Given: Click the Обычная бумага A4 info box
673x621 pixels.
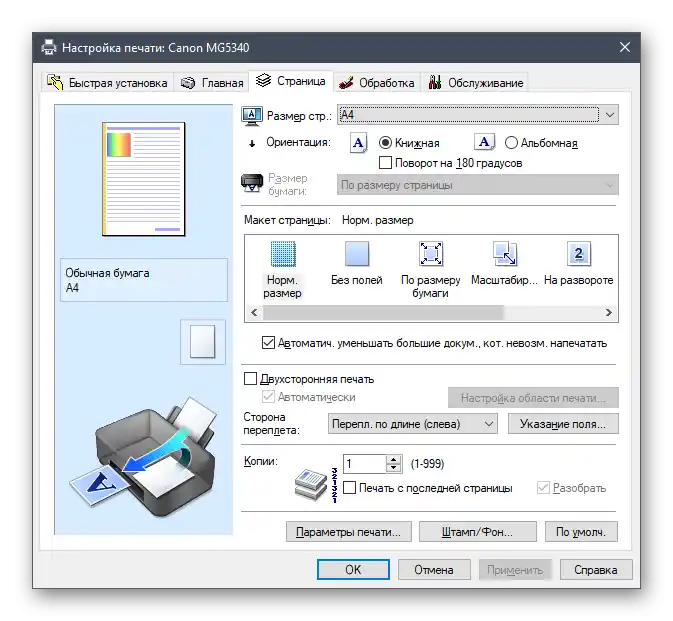Looking at the screenshot, I should point(144,280).
